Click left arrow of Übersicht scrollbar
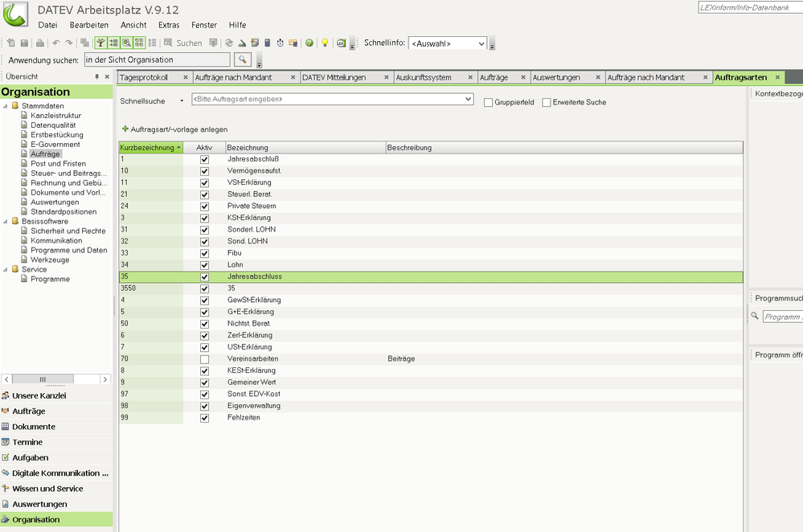The image size is (803, 532). coord(6,379)
